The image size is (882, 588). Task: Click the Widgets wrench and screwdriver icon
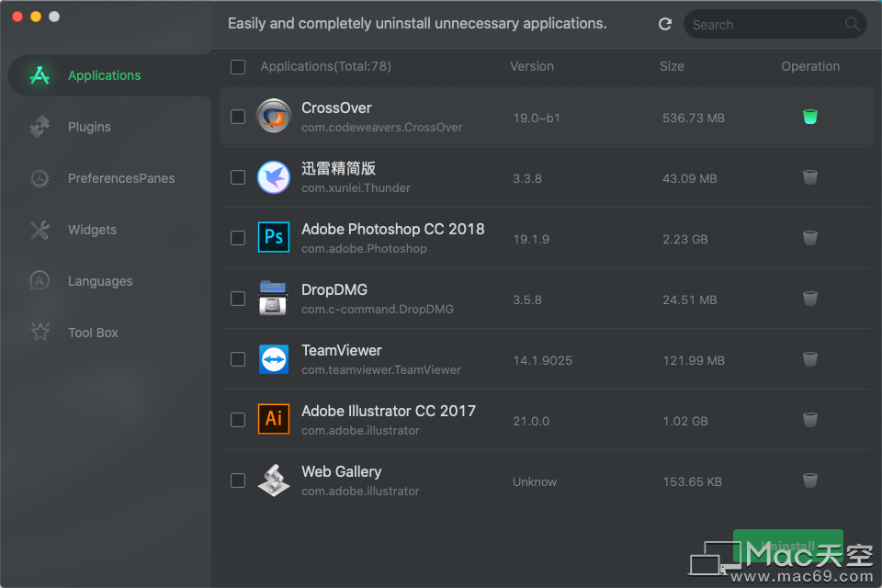point(40,230)
